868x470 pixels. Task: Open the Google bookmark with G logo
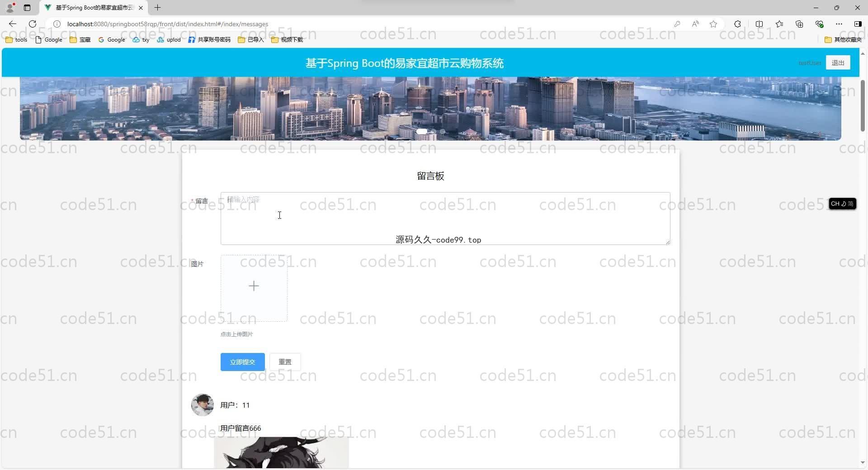112,40
